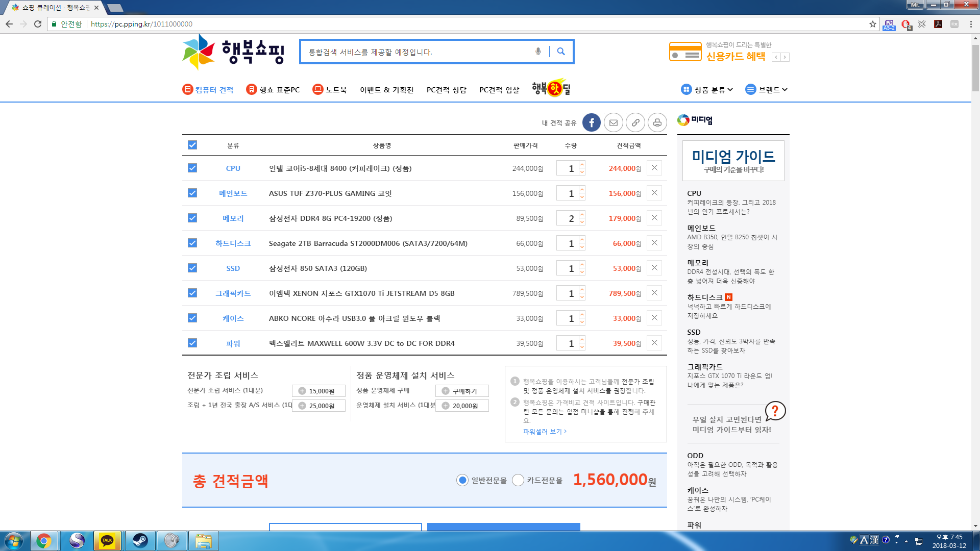Add 15,000원 assembly service
This screenshot has height=551, width=980.
tap(318, 391)
